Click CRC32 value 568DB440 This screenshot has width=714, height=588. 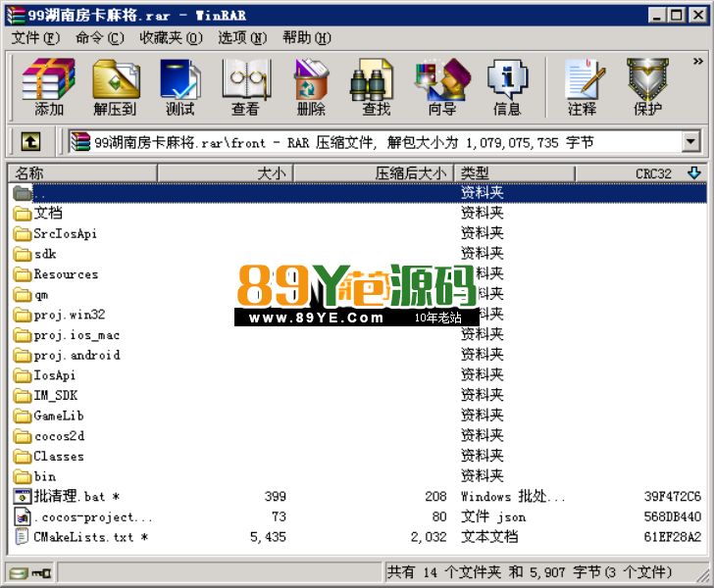click(x=672, y=516)
